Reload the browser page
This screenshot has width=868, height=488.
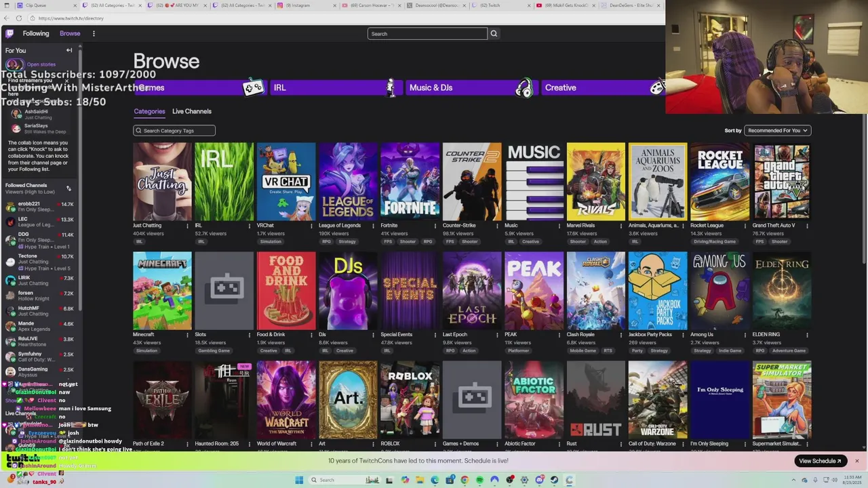pyautogui.click(x=18, y=18)
